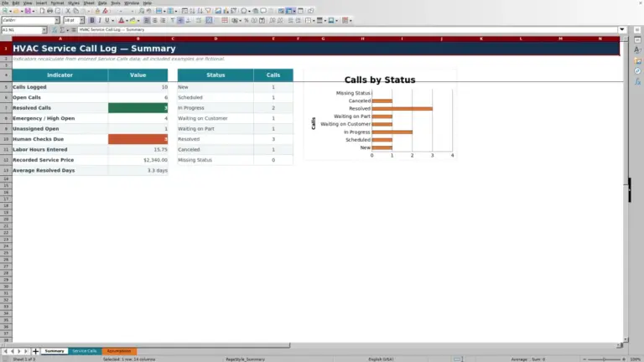644x362 pixels.
Task: Click the Calls by Status chart
Action: tap(380, 115)
